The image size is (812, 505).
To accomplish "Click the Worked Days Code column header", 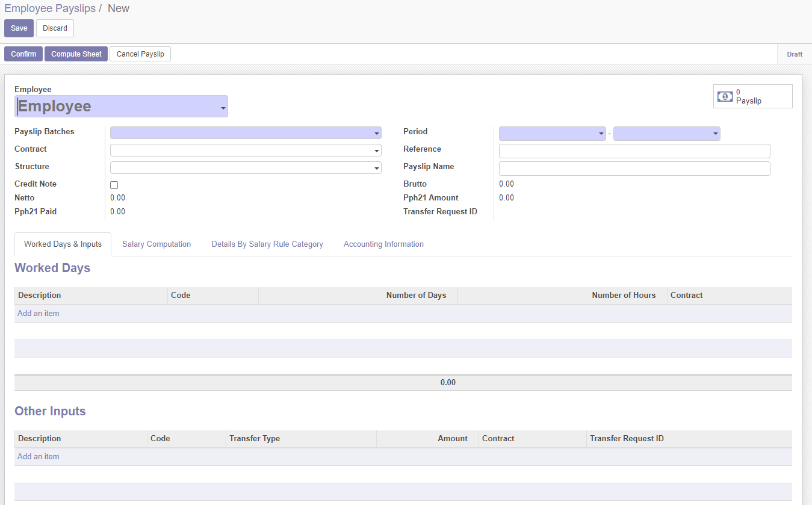I will click(x=213, y=296).
